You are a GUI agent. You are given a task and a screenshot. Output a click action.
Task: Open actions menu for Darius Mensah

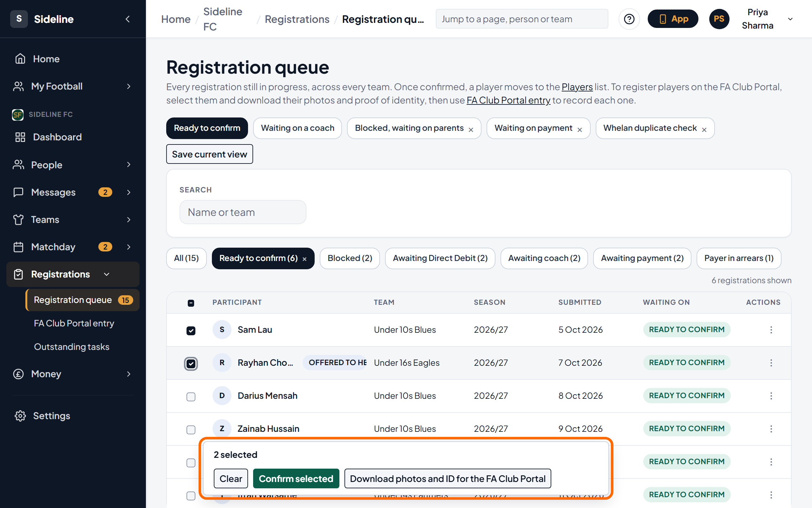pos(771,396)
